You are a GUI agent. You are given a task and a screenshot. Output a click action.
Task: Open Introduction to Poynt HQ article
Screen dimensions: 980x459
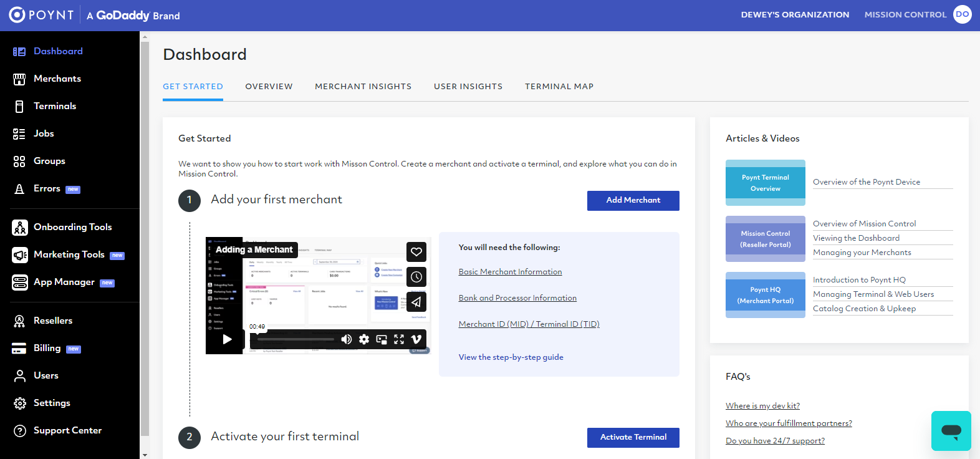[x=859, y=280]
